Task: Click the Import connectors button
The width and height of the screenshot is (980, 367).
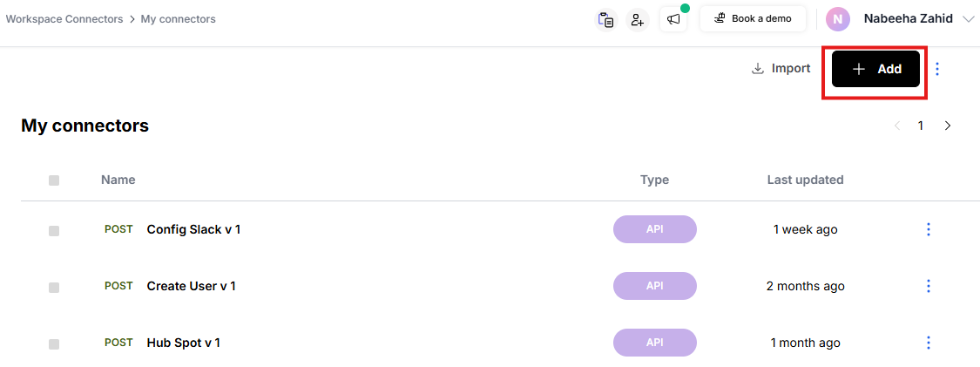Action: click(x=781, y=69)
